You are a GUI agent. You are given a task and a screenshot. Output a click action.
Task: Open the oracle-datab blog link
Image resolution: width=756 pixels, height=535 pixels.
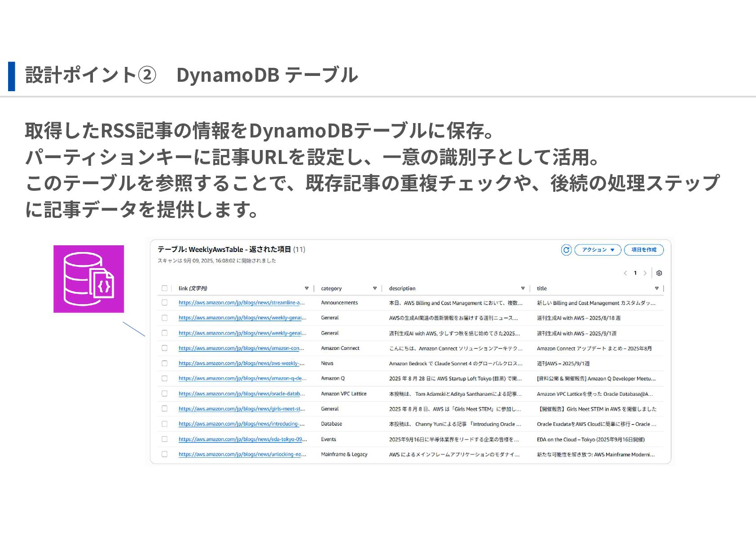pos(242,394)
